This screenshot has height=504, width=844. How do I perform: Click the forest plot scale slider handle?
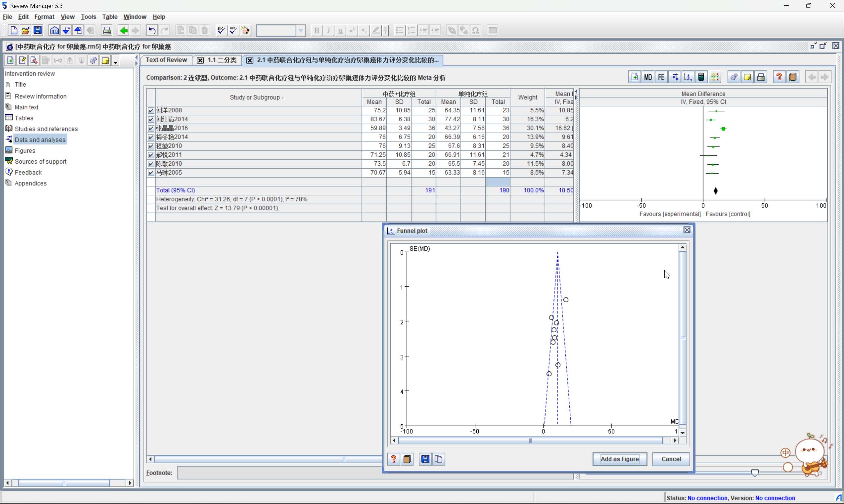pyautogui.click(x=754, y=472)
